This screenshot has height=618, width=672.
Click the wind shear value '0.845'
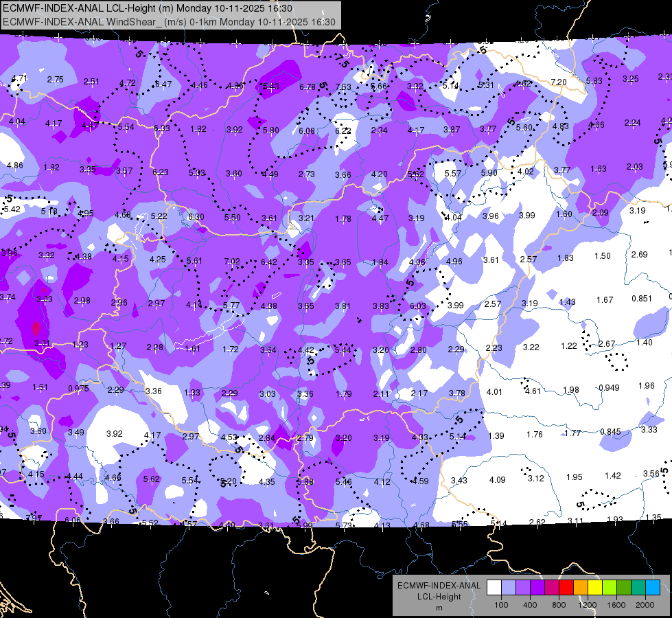click(x=610, y=431)
